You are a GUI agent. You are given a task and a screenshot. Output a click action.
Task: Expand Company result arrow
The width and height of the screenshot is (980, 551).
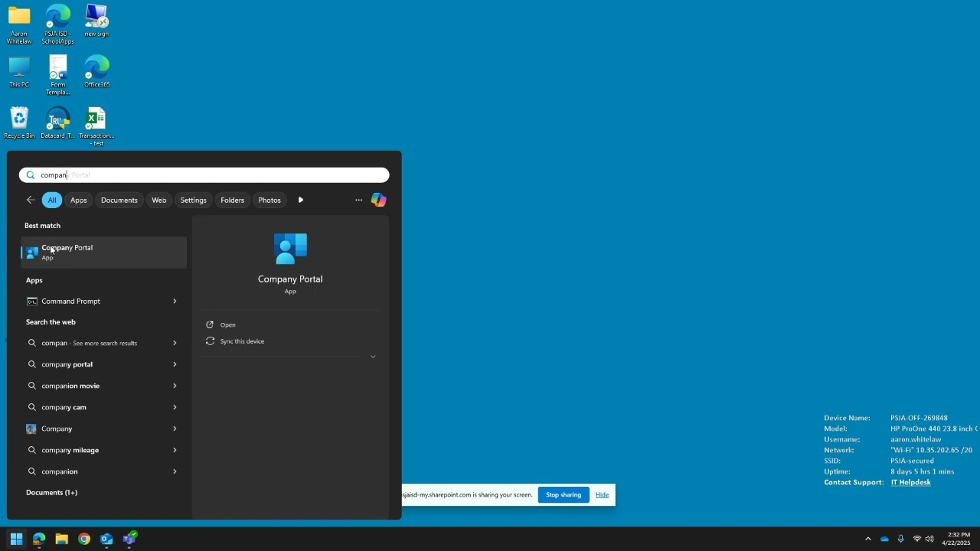click(175, 429)
